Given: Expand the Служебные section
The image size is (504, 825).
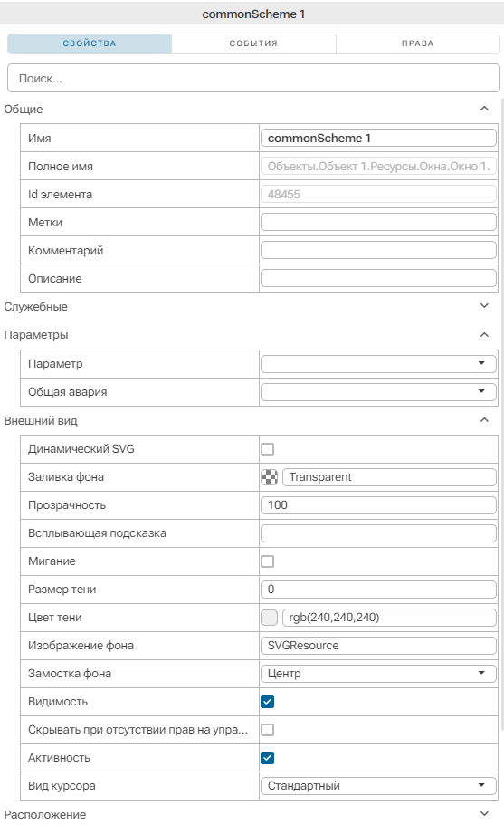Looking at the screenshot, I should (485, 306).
